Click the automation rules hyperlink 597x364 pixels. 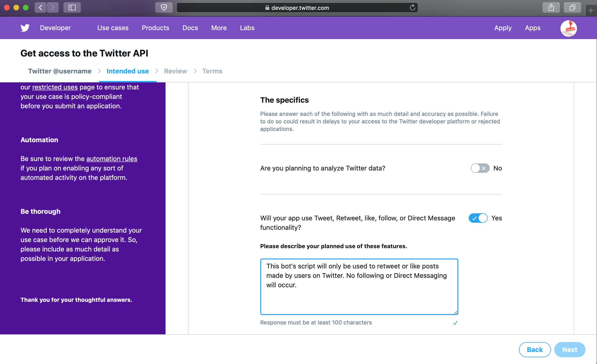112,159
